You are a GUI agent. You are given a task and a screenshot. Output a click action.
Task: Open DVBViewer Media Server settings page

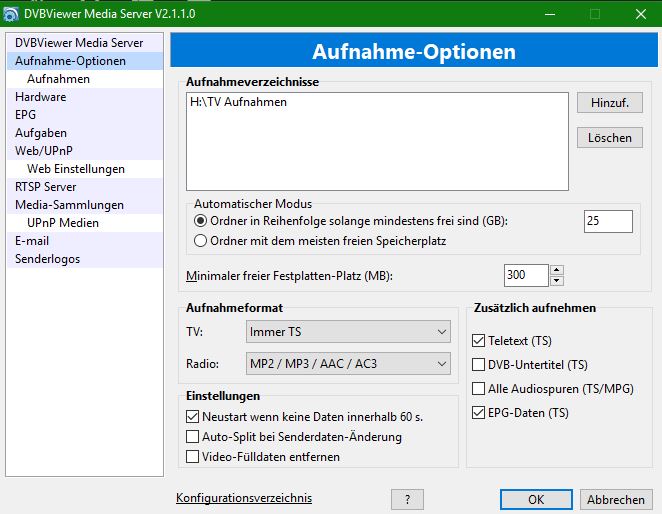click(85, 43)
